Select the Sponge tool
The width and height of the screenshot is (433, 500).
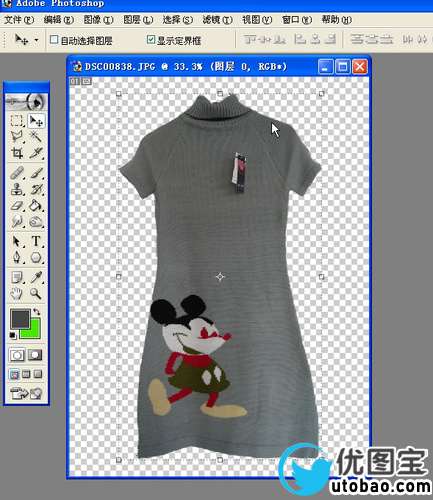[x=35, y=221]
